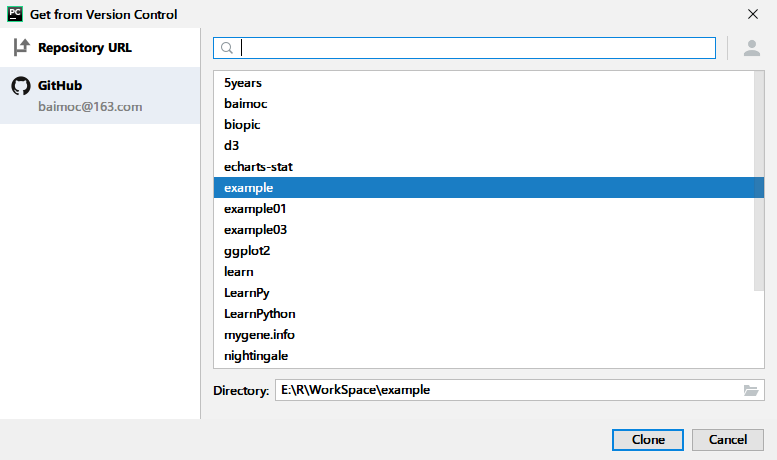Click the PyCharm logo in title bar
The image size is (777, 460).
click(15, 14)
